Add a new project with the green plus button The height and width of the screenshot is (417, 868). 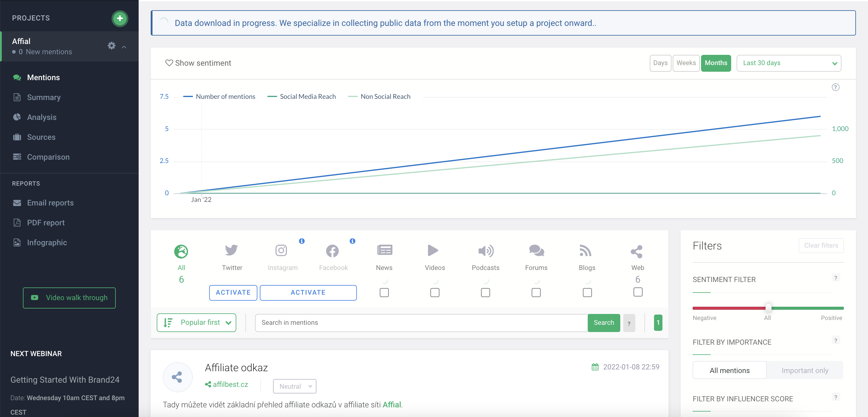[120, 18]
